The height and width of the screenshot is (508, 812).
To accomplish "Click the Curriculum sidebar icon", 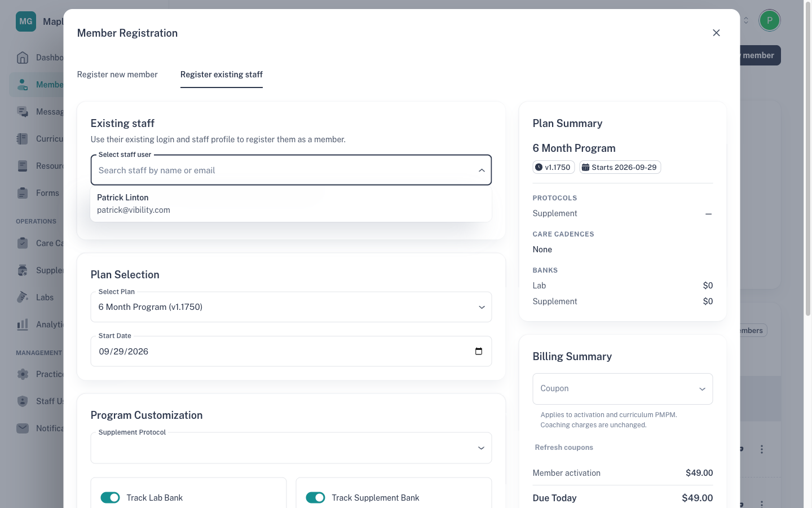I will tap(23, 139).
